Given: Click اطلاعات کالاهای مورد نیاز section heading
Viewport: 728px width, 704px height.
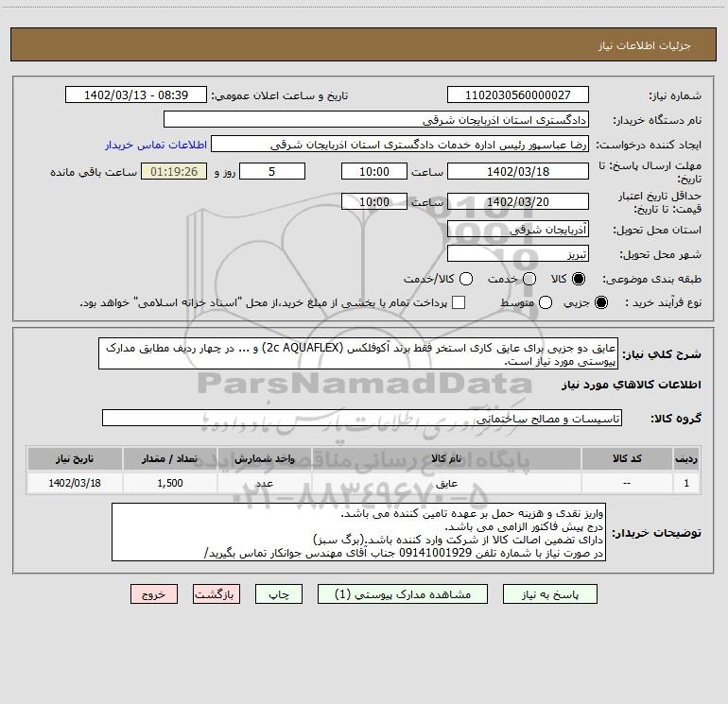Looking at the screenshot, I should [632, 386].
